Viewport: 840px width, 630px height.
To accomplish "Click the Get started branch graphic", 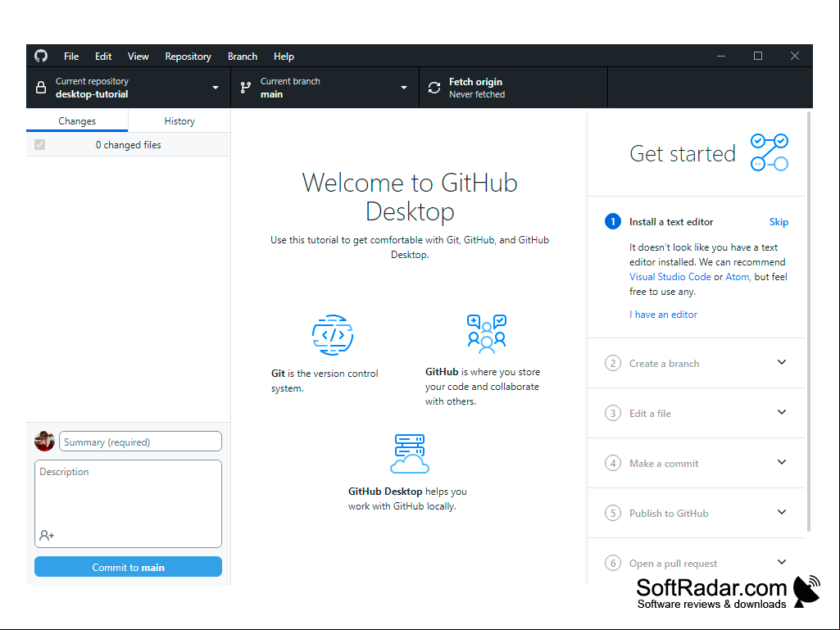I will pyautogui.click(x=770, y=152).
